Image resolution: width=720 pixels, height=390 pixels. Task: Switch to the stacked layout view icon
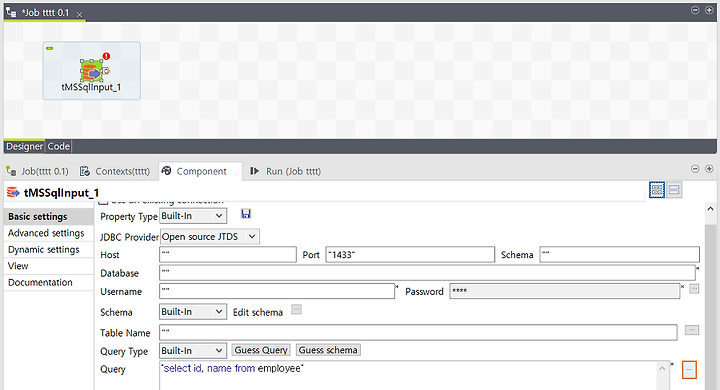[x=674, y=190]
